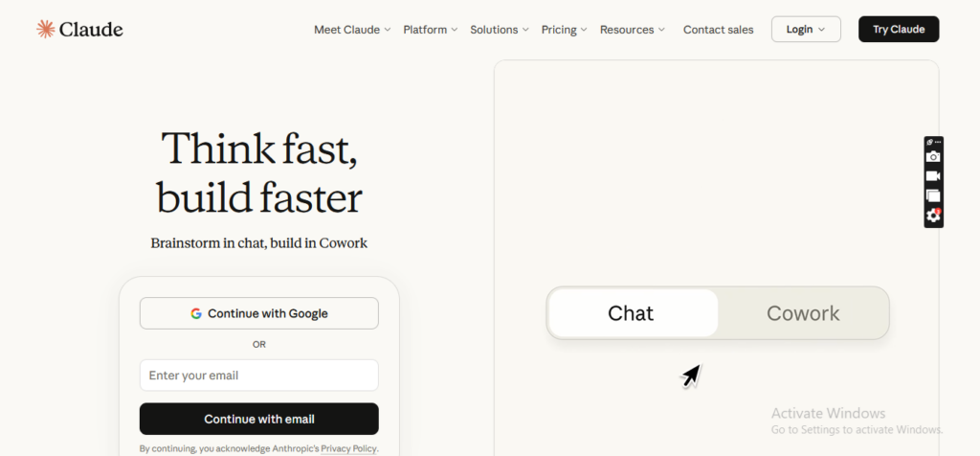The height and width of the screenshot is (456, 980).
Task: Click 'Brainstorm in chat, build in Cowork' text
Action: point(258,242)
